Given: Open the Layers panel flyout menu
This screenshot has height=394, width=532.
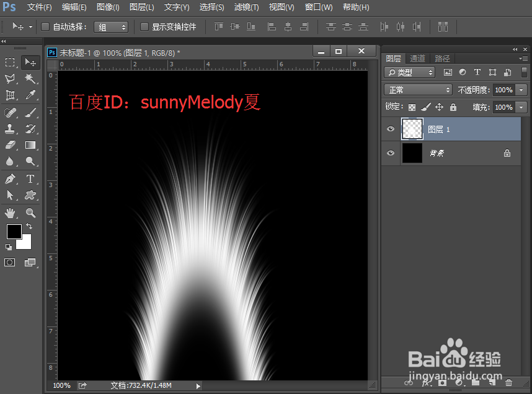Looking at the screenshot, I should point(523,59).
